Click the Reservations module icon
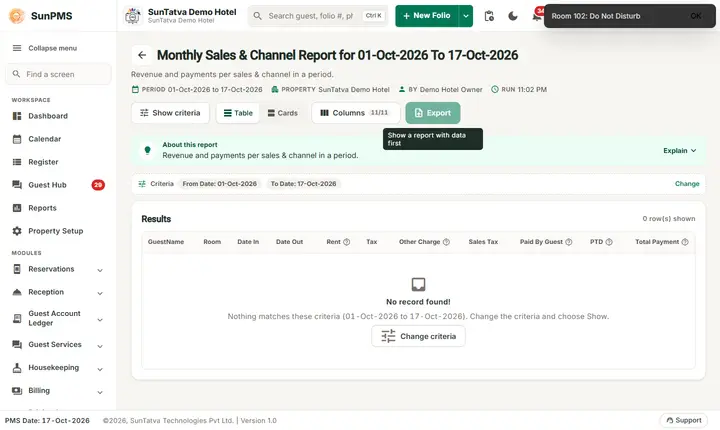This screenshot has width=720, height=430. coord(17,269)
